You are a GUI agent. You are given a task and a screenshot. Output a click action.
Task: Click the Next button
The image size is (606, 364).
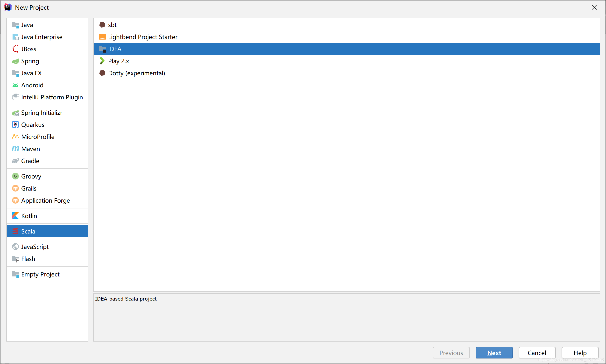(494, 353)
